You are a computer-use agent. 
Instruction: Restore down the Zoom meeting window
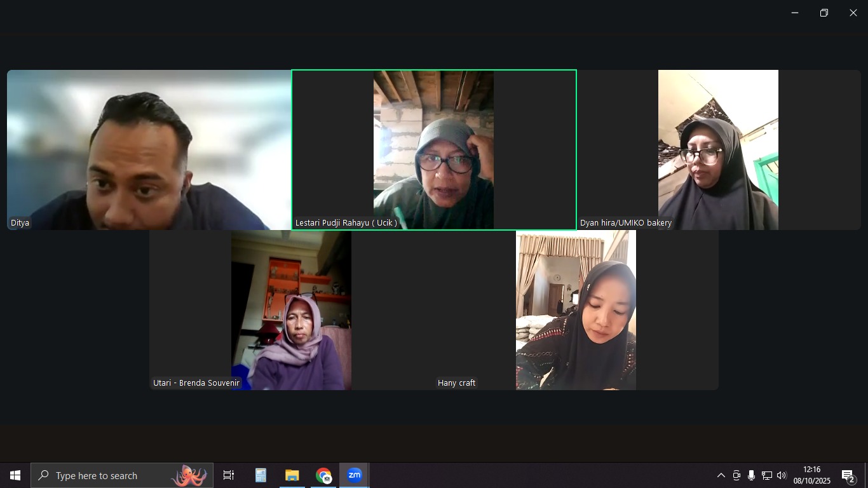(824, 13)
